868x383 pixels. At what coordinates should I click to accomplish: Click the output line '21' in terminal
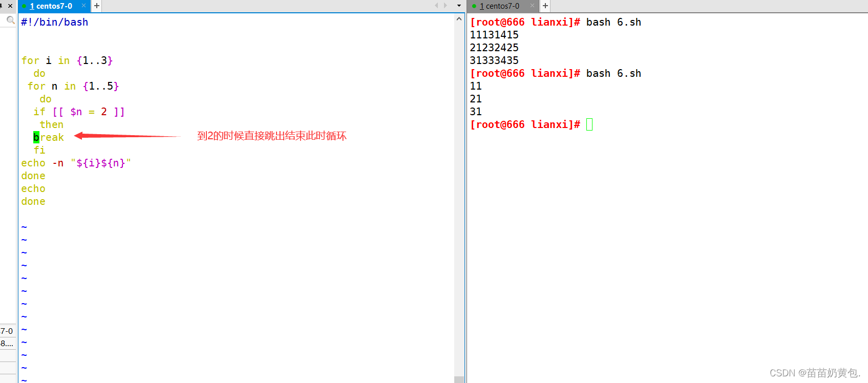[476, 99]
